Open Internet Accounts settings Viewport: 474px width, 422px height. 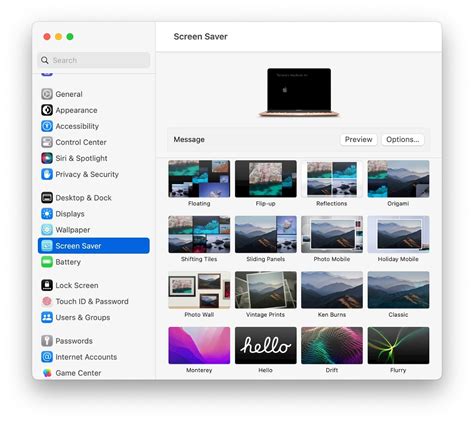[94, 357]
